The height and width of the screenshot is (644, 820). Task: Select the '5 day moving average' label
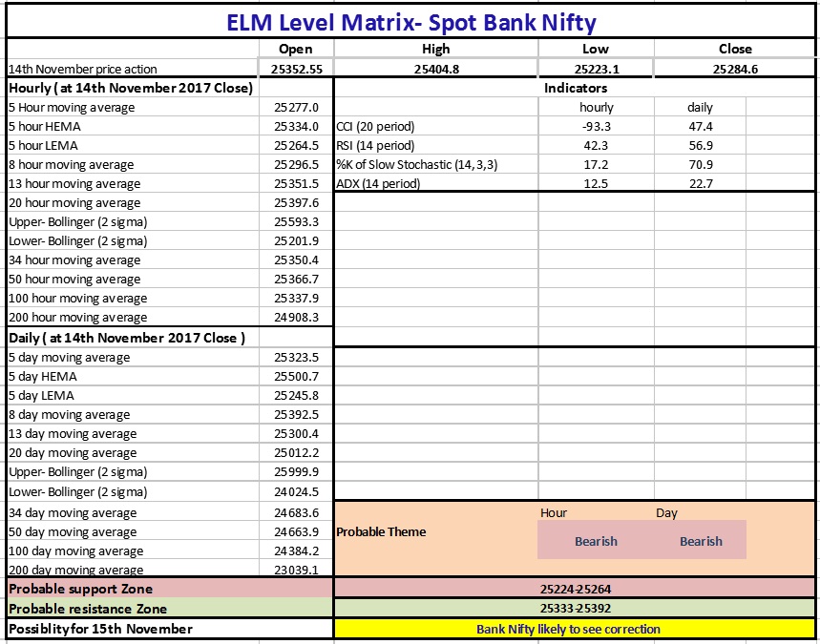coord(70,358)
